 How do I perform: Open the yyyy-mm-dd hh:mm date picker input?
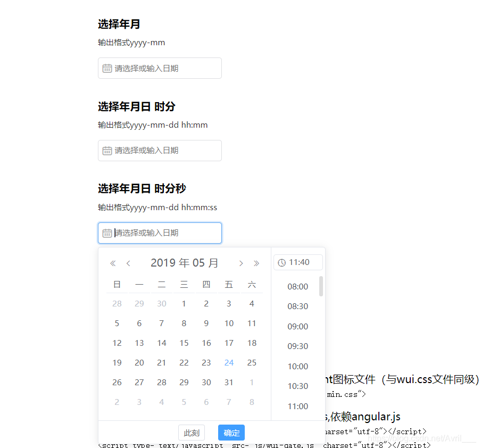pos(160,151)
